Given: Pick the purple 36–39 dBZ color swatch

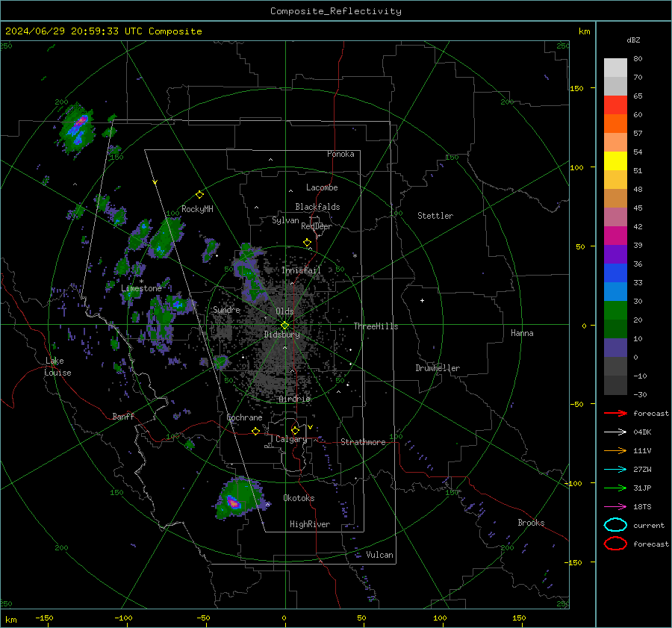Looking at the screenshot, I should point(615,254).
